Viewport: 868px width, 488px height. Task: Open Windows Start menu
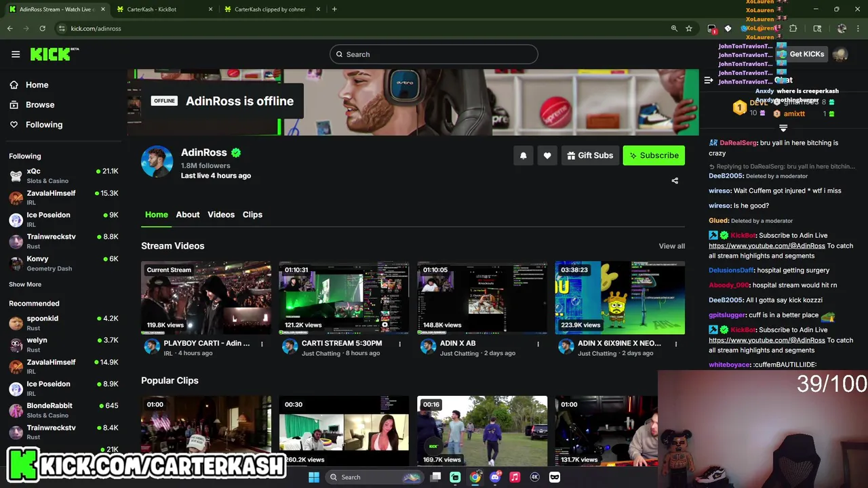[x=313, y=477]
